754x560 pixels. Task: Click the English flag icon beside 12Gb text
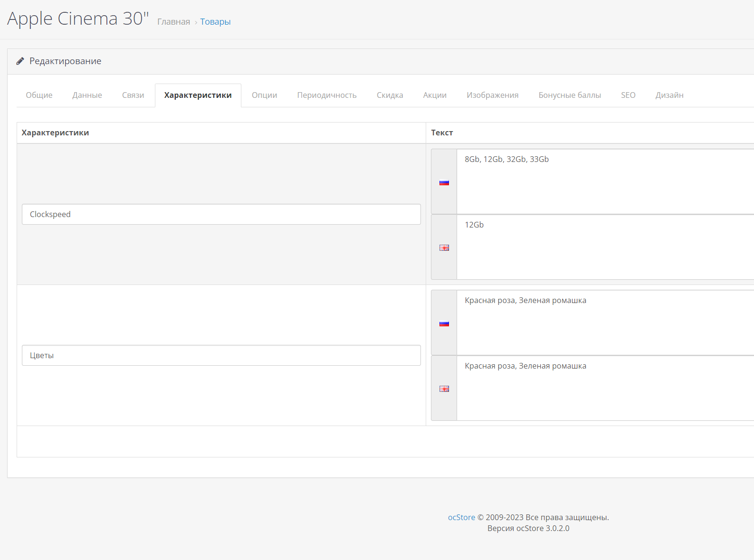point(444,247)
